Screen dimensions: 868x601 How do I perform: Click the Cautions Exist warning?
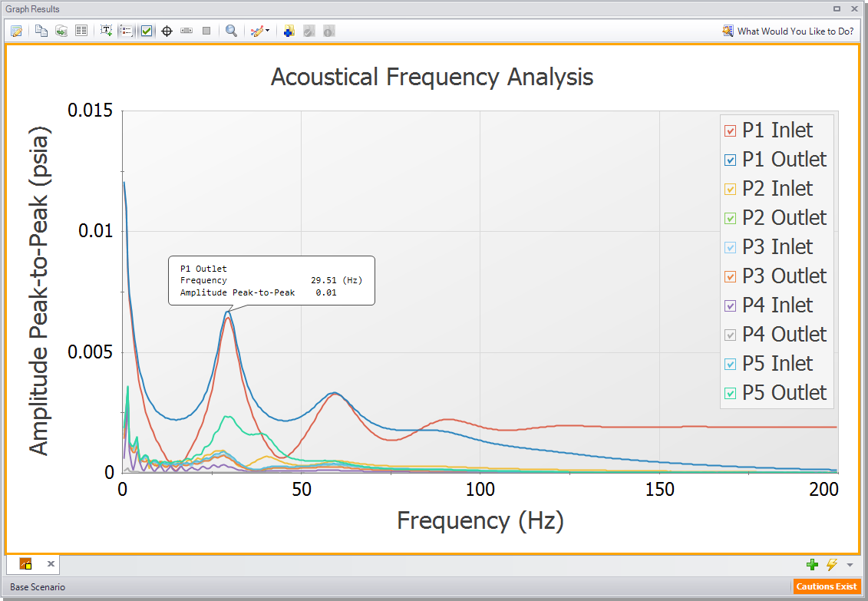coord(827,586)
